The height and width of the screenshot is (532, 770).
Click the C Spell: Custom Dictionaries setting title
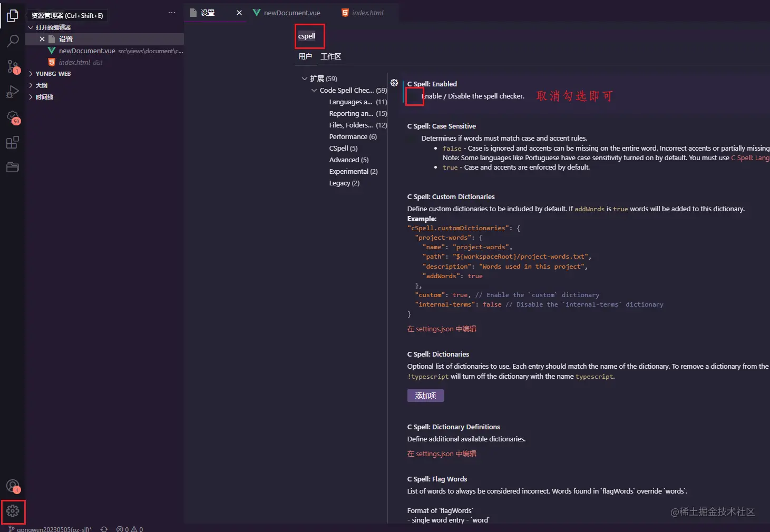click(x=451, y=196)
